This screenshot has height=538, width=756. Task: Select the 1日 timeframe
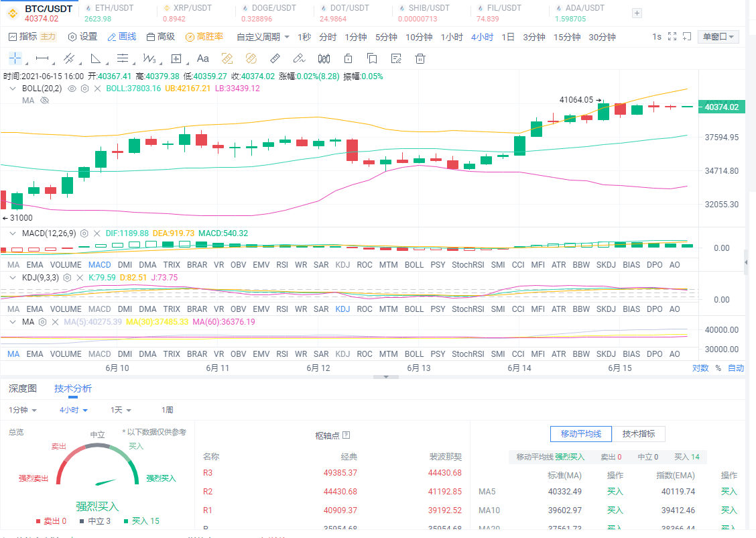[508, 37]
